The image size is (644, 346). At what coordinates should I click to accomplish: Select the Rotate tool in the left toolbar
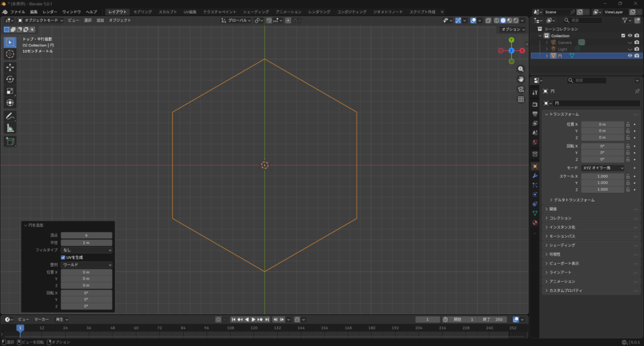10,79
